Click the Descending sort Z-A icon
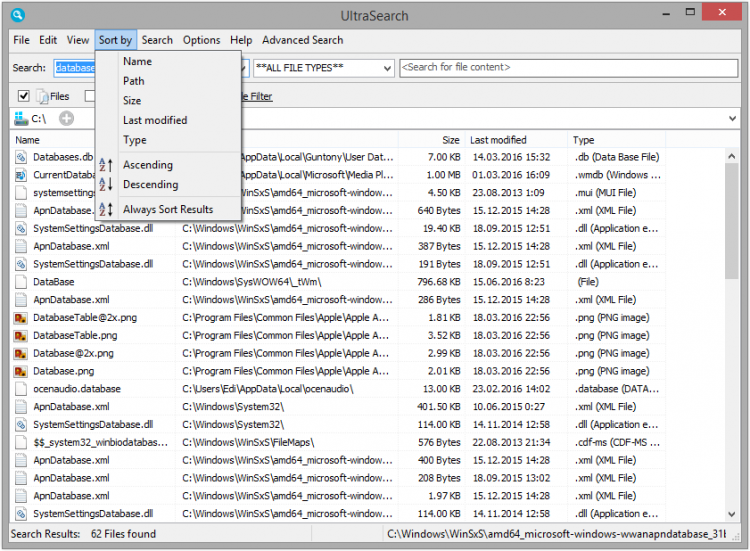 pyautogui.click(x=105, y=184)
